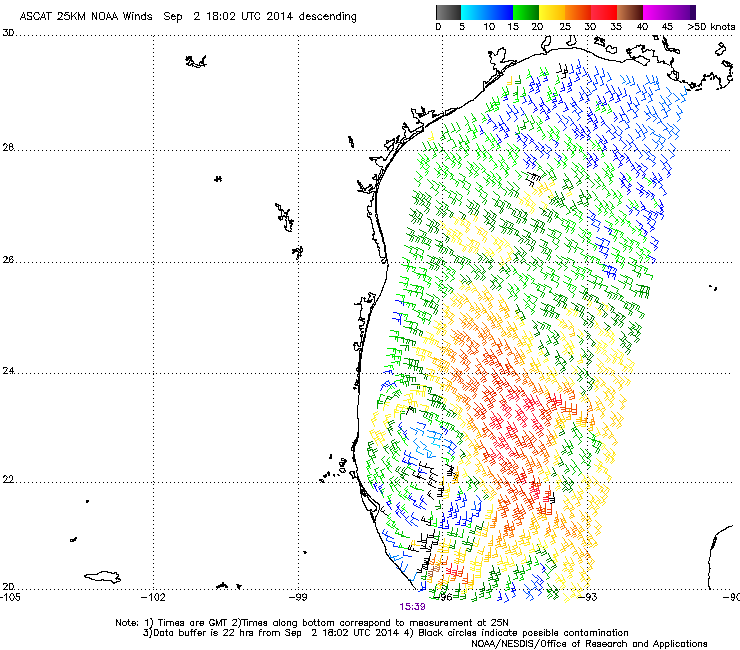Select the yellow 20–25 knot legend swatch

point(552,12)
